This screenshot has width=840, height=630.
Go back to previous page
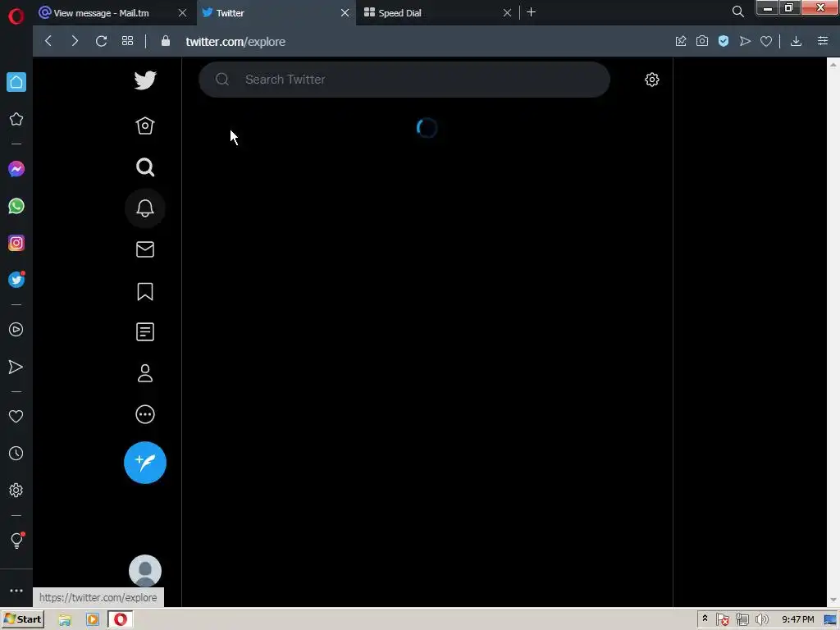48,41
